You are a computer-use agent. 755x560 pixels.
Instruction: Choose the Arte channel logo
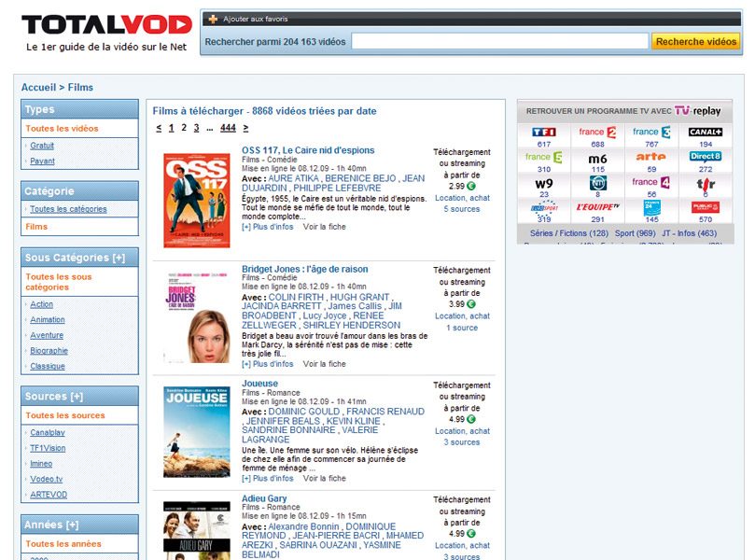[651, 157]
